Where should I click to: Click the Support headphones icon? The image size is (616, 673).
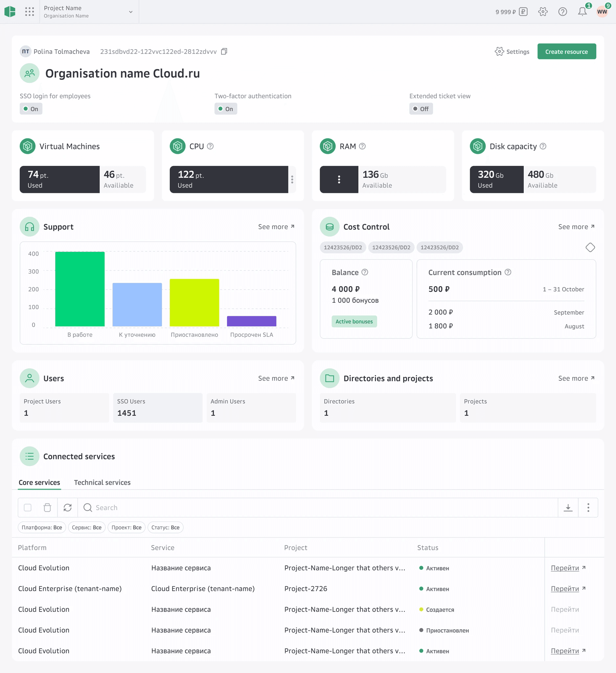[x=30, y=227]
